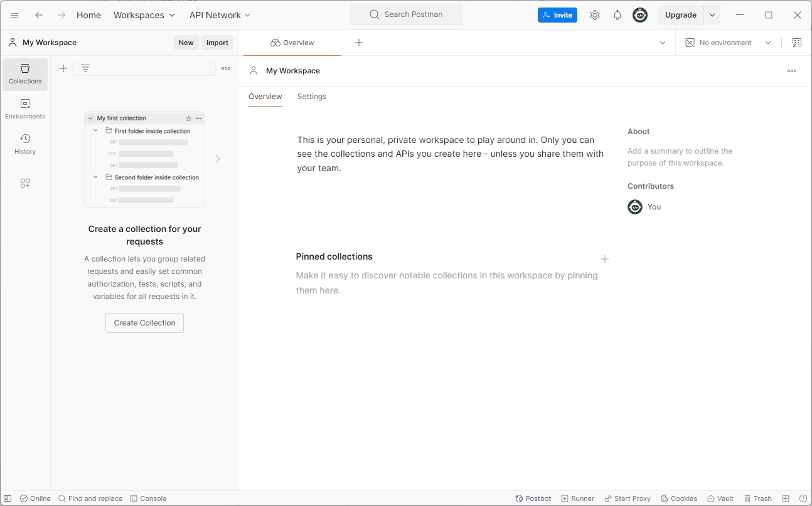Open the Home page
Screen dimensions: 812x506
click(88, 15)
